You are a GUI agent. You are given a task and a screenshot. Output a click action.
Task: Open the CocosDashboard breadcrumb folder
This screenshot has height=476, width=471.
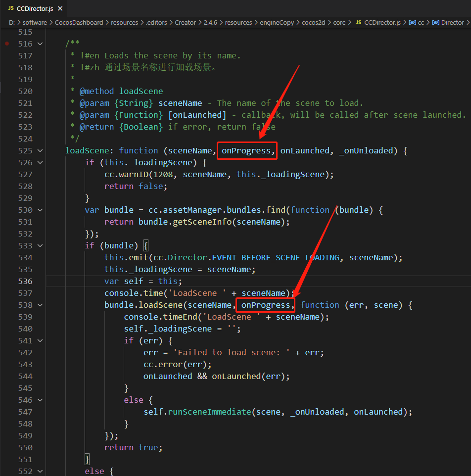[79, 22]
